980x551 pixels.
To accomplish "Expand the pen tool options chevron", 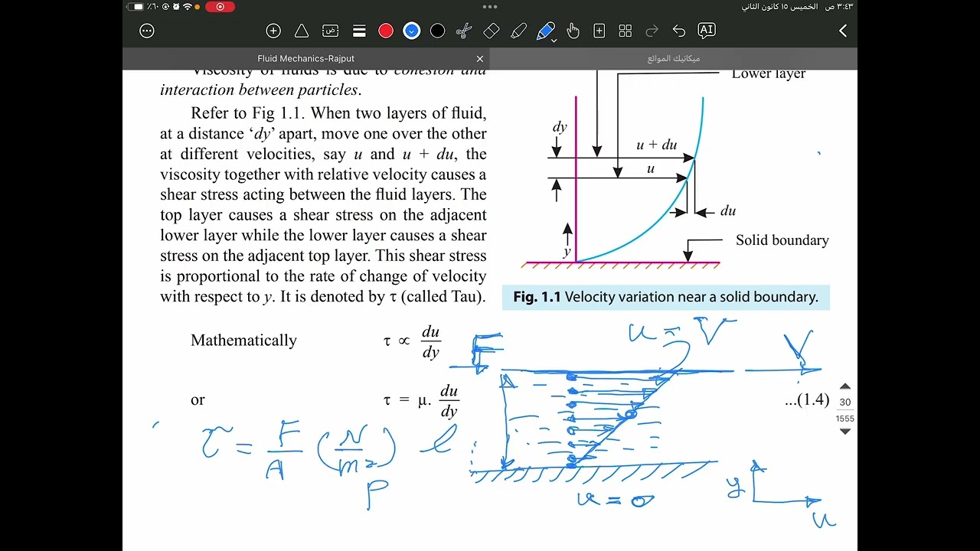I will 554,41.
